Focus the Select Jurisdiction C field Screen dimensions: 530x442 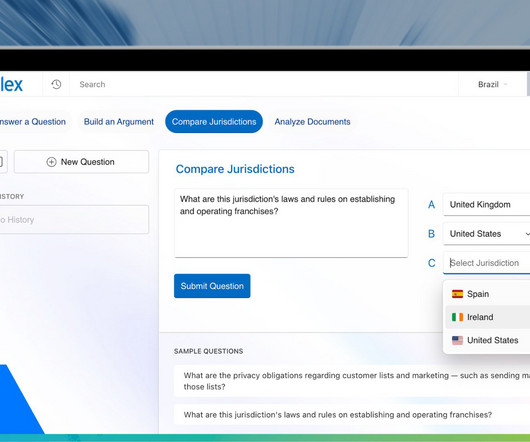point(486,263)
